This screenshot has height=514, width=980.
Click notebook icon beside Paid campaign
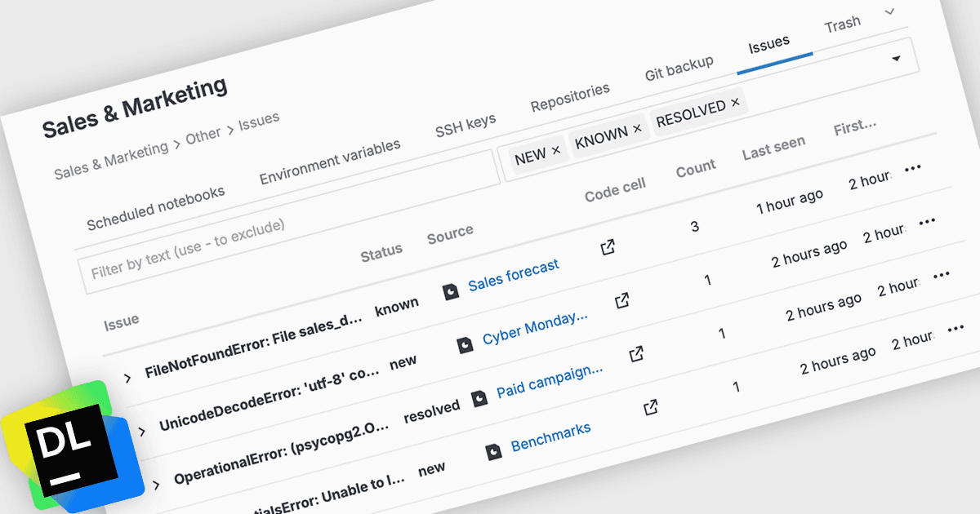(x=480, y=397)
